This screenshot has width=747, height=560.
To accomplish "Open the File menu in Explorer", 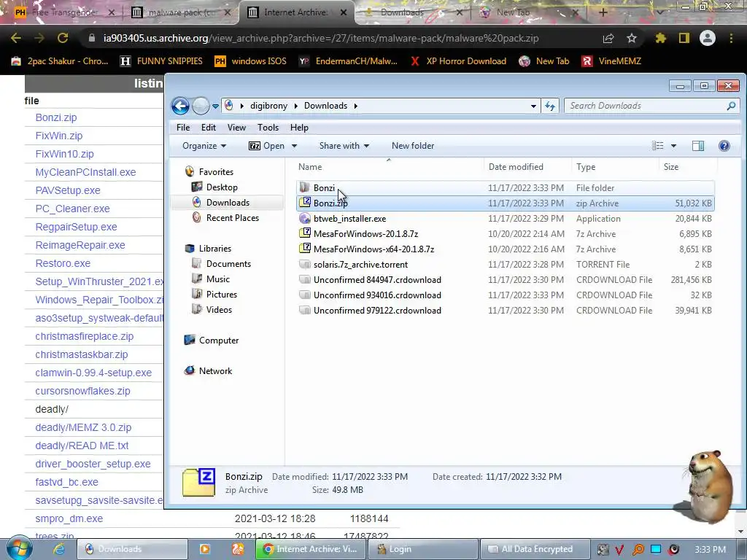I will pos(183,127).
